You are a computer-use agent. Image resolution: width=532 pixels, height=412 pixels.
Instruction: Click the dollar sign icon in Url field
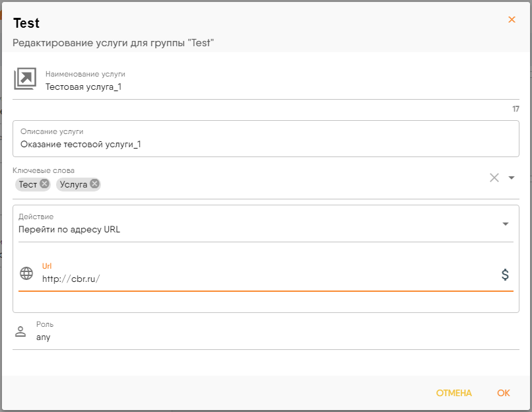(x=505, y=275)
